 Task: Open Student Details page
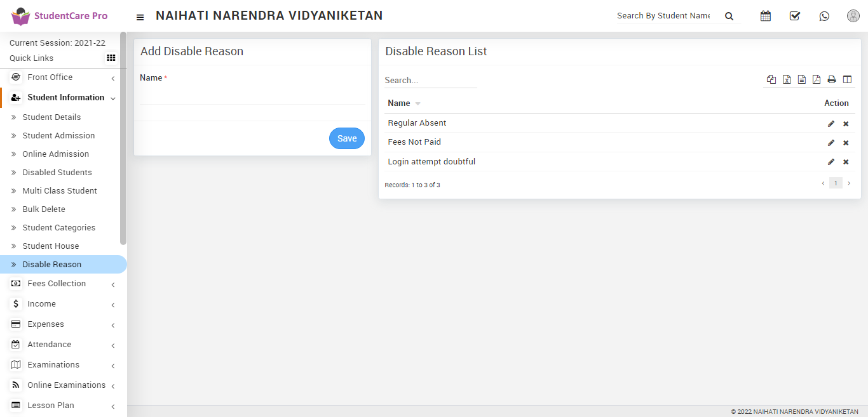[51, 117]
